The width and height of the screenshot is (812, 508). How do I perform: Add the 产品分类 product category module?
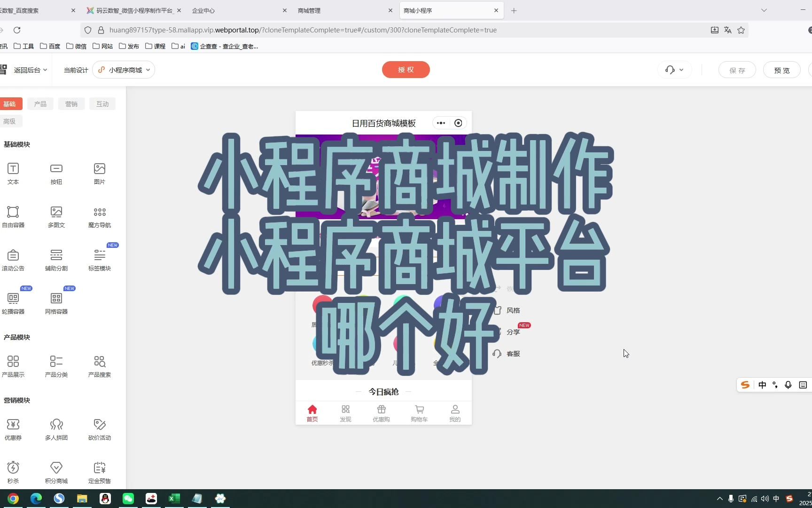pos(56,366)
